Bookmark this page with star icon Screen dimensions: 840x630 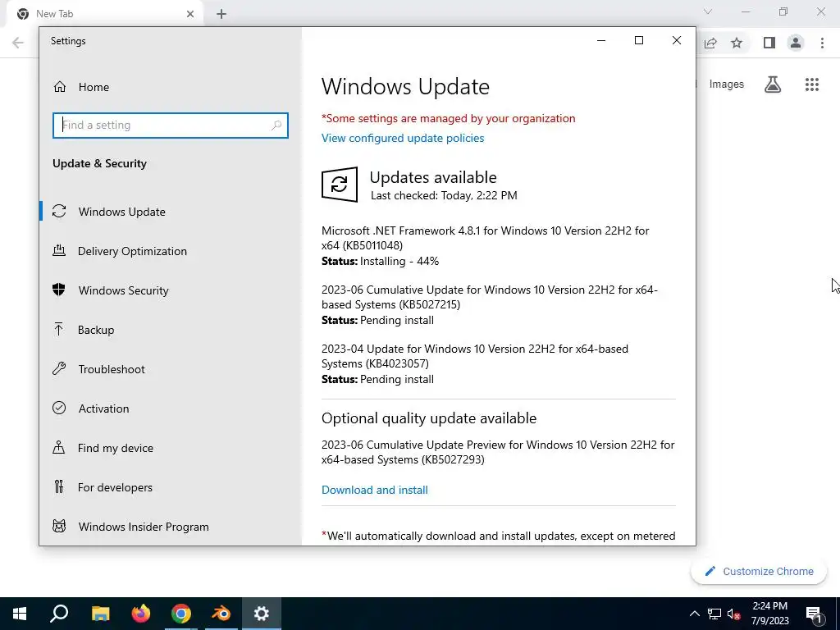(737, 43)
